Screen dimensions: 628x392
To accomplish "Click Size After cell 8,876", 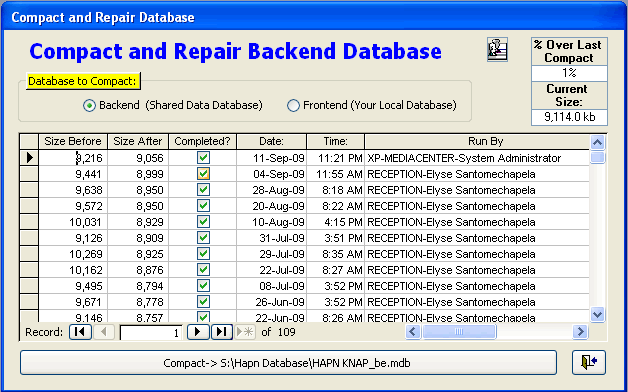I will (138, 270).
